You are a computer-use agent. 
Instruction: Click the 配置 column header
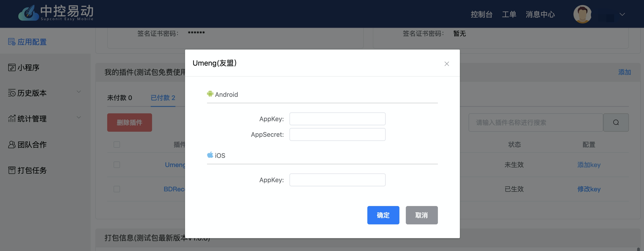coord(589,145)
